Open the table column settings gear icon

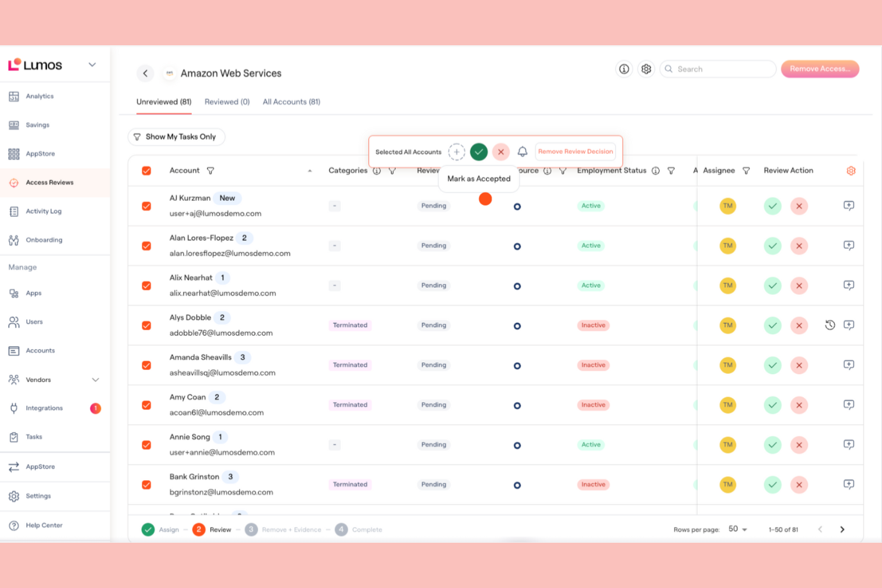851,170
